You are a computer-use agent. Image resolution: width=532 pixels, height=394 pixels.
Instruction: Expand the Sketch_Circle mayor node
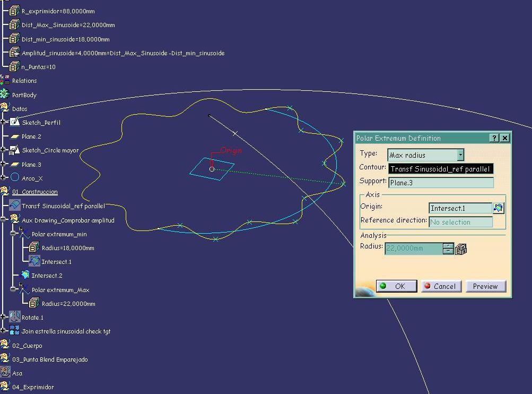tap(3, 150)
